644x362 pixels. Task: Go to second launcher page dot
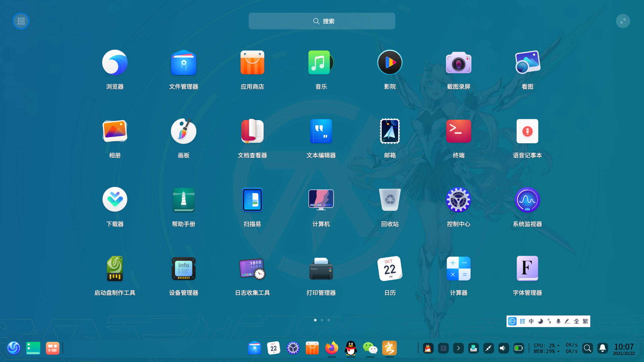(322, 320)
